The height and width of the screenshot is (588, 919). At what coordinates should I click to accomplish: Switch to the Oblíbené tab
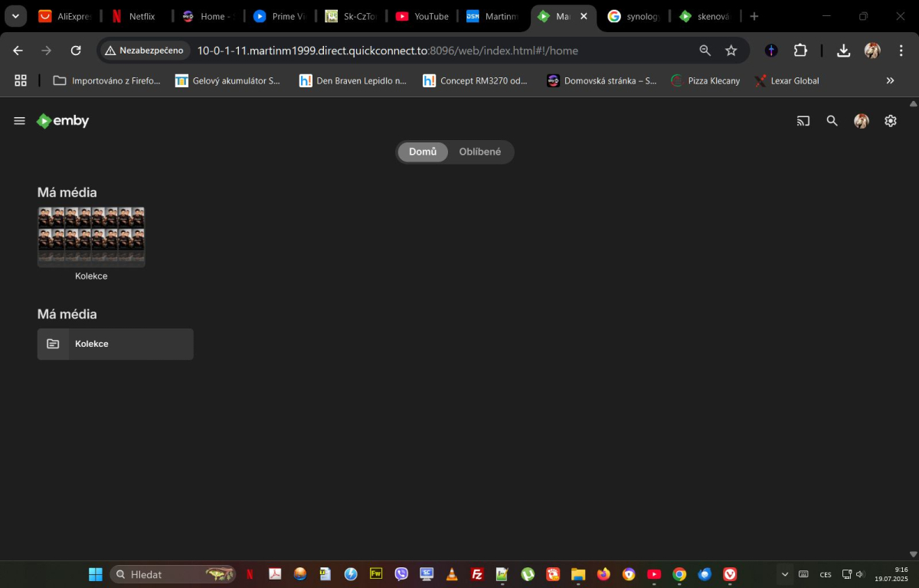(x=480, y=152)
